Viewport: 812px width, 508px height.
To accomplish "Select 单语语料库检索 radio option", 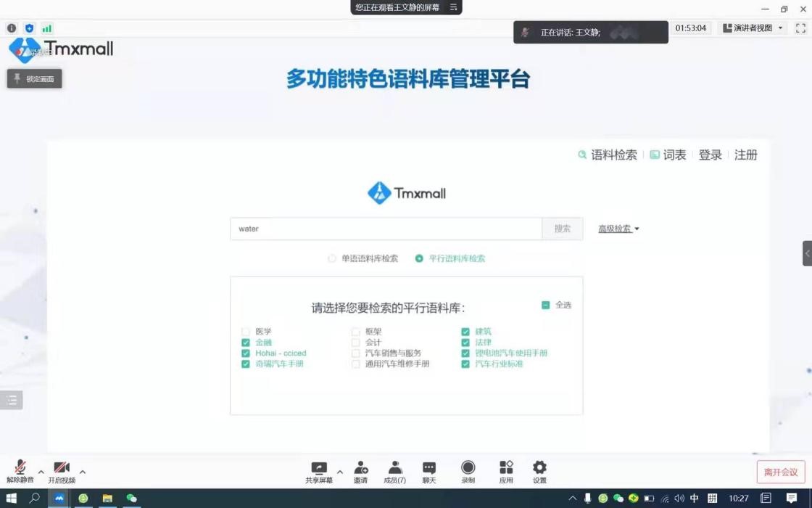I will click(x=332, y=258).
